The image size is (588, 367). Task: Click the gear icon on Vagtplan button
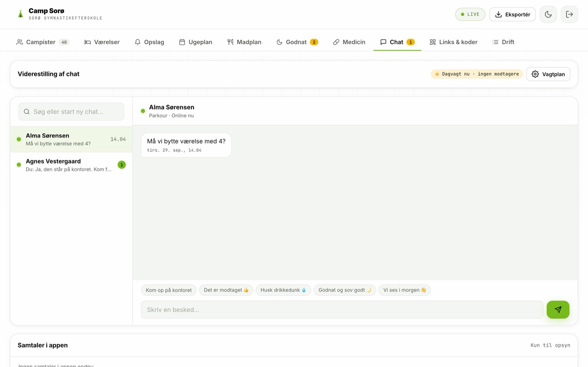click(x=535, y=74)
